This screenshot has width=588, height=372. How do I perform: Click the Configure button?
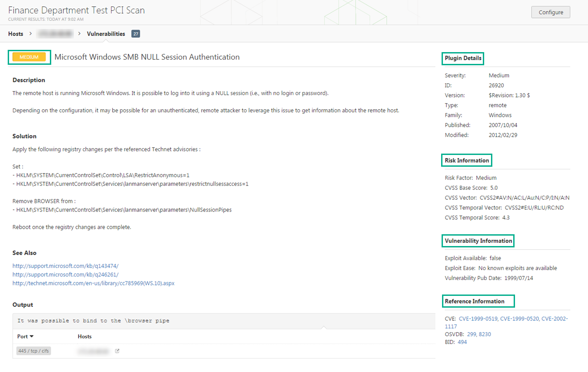point(550,12)
